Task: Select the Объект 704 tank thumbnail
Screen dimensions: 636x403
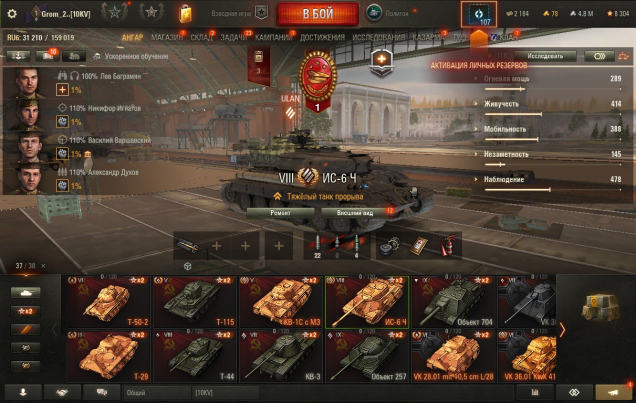Action: (x=453, y=302)
